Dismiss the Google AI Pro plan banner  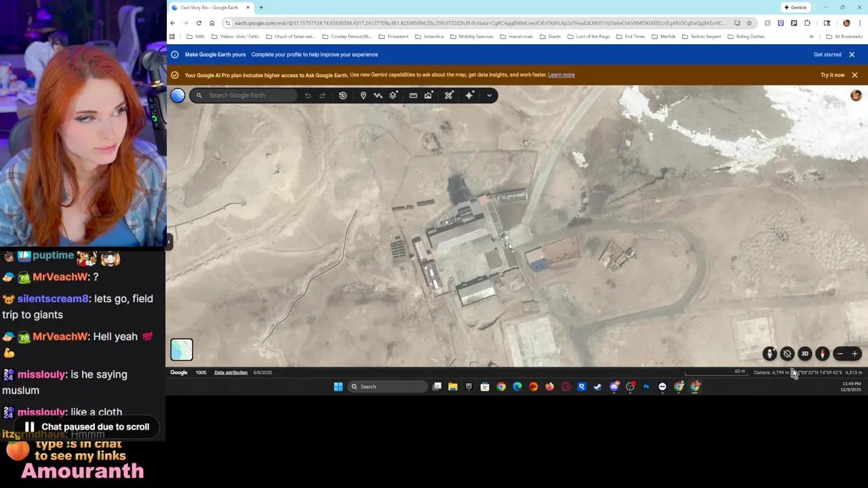[854, 75]
